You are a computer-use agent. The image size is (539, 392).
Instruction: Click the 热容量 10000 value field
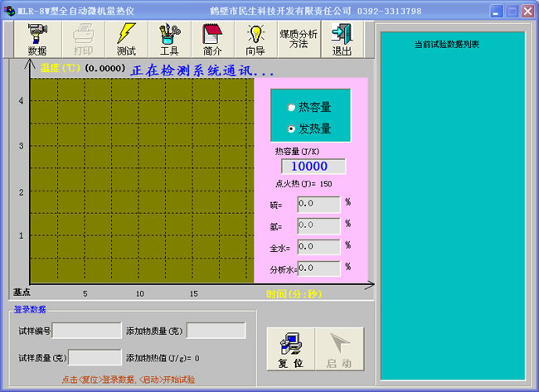click(308, 166)
